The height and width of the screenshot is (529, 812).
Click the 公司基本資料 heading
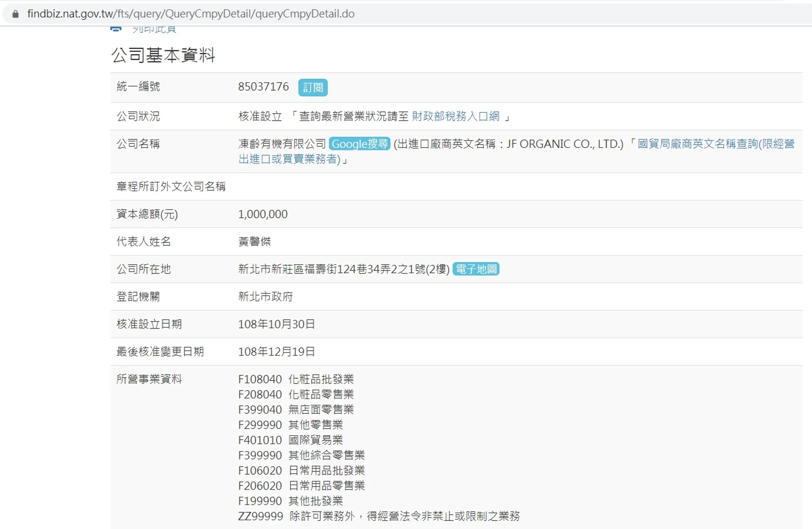pos(163,55)
